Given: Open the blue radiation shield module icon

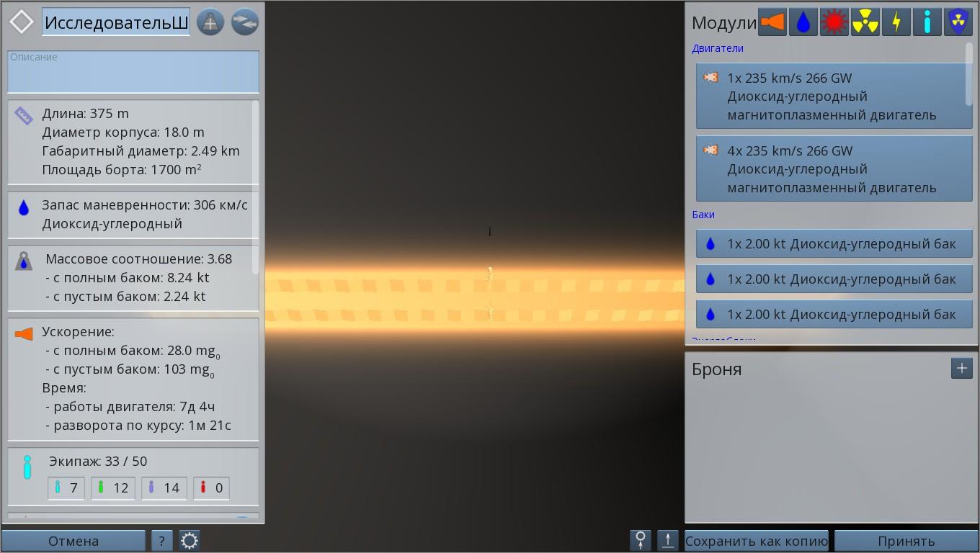Looking at the screenshot, I should click(958, 22).
